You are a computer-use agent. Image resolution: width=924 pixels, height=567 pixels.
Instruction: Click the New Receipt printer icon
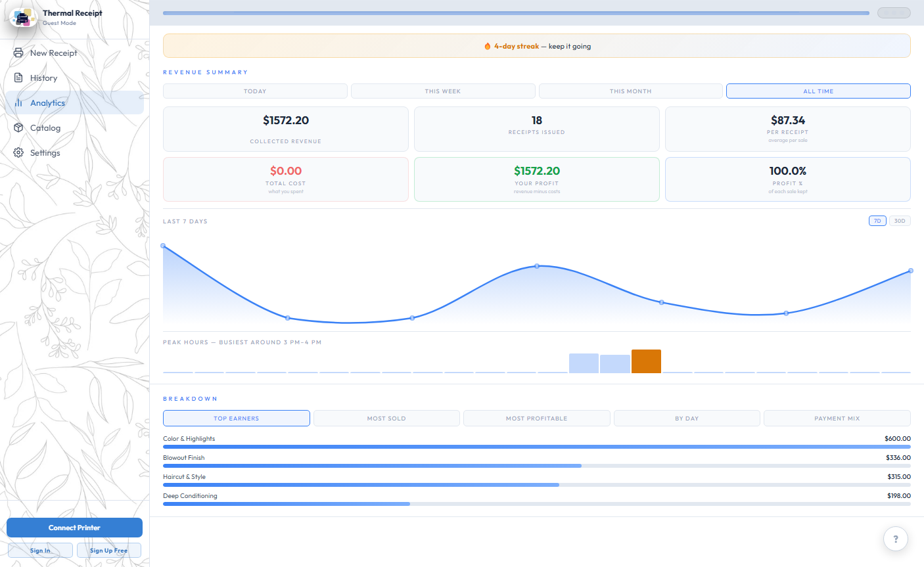point(18,53)
